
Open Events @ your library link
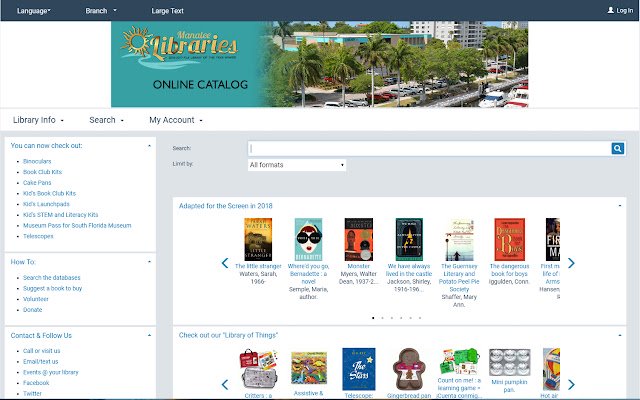click(51, 372)
